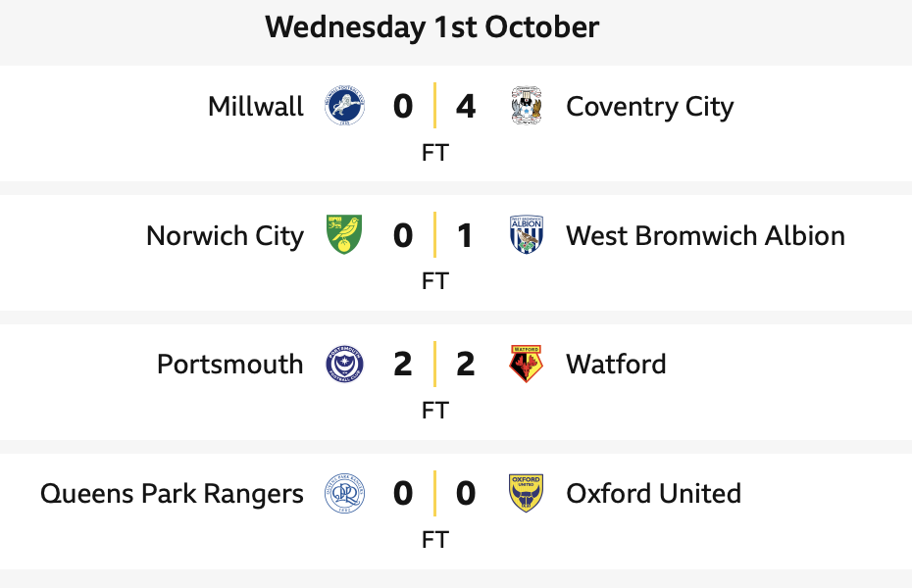The width and height of the screenshot is (912, 588).
Task: Click the Queens Park Rangers crest
Action: tap(344, 494)
